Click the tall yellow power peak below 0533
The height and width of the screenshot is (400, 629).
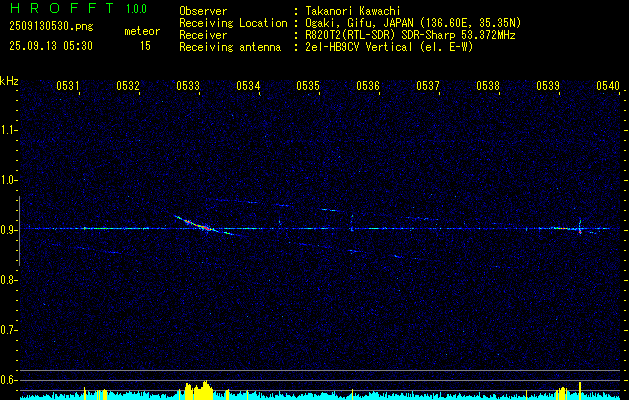[x=203, y=388]
